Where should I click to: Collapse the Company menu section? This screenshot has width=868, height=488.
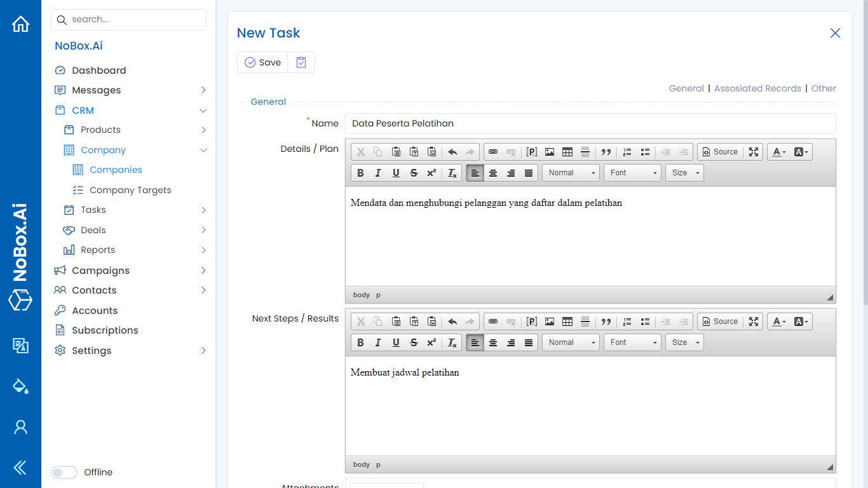(203, 150)
